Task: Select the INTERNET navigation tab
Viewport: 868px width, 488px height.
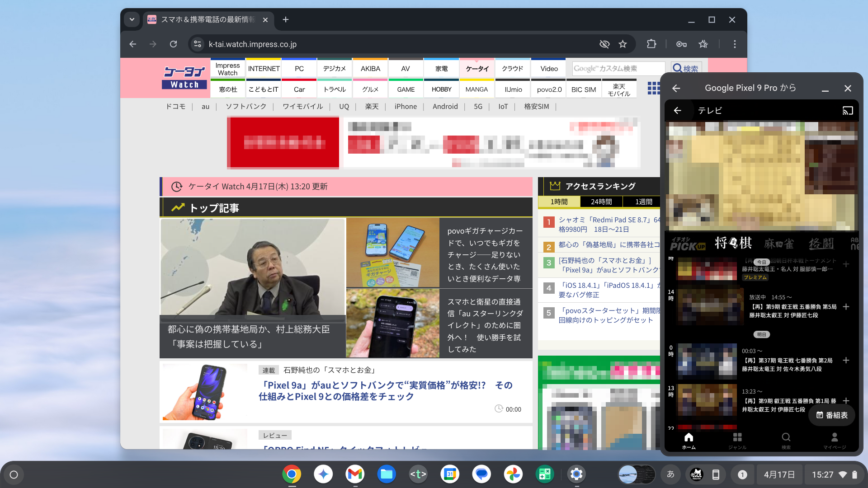Action: (x=264, y=69)
